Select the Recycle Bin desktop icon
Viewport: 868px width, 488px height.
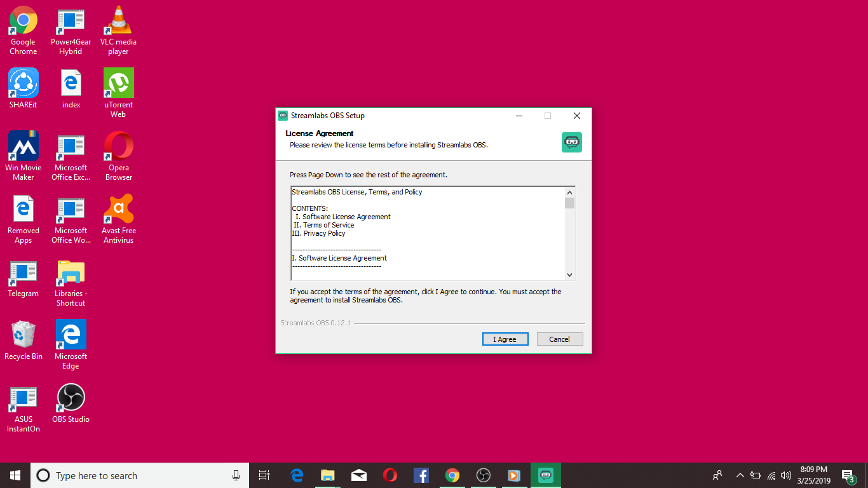(x=24, y=341)
